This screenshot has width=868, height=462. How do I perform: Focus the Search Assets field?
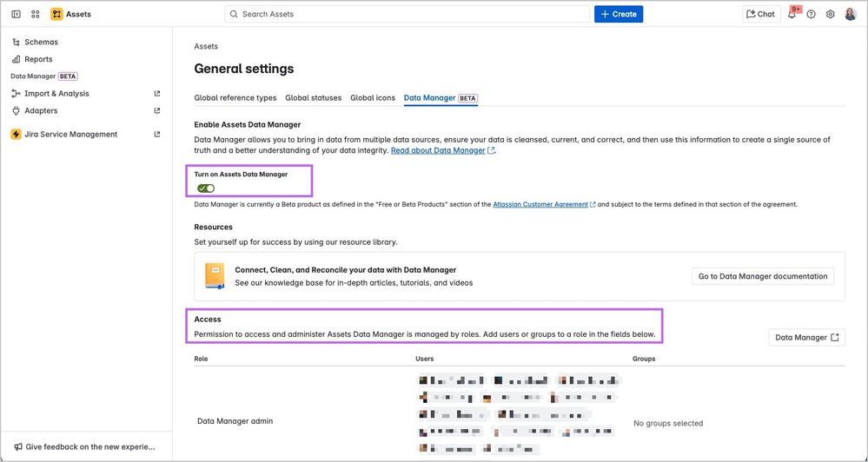pos(408,14)
